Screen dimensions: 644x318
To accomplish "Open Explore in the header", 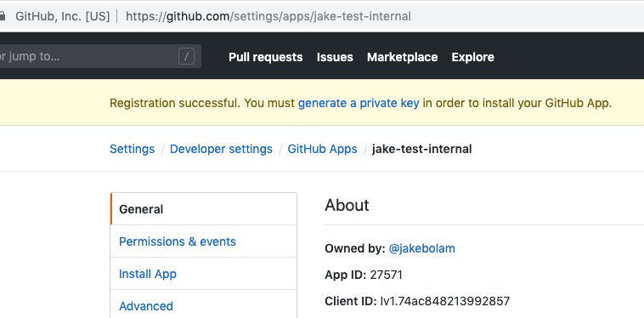I will pyautogui.click(x=472, y=57).
